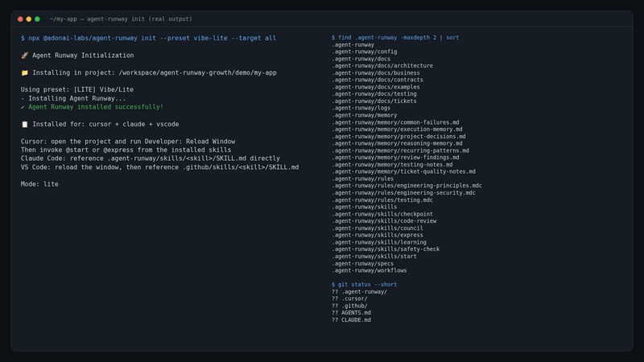Click the 'Cursor: open the project' instruction line
Image resolution: width=644 pixels, height=362 pixels.
(x=128, y=142)
